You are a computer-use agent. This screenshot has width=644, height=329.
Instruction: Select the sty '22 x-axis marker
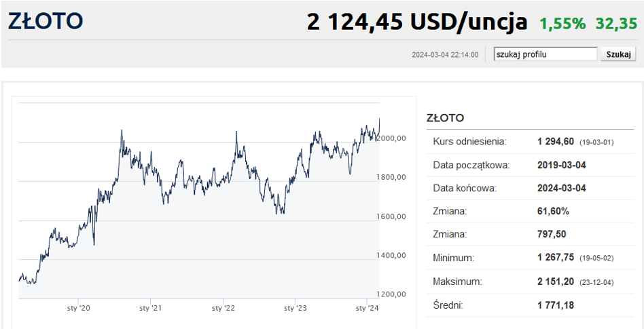(x=223, y=308)
